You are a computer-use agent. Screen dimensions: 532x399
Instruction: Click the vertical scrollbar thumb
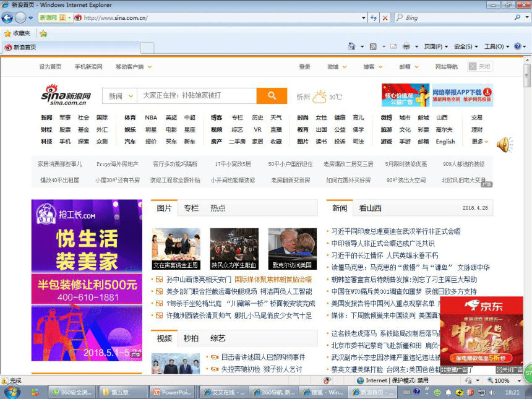[x=527, y=75]
